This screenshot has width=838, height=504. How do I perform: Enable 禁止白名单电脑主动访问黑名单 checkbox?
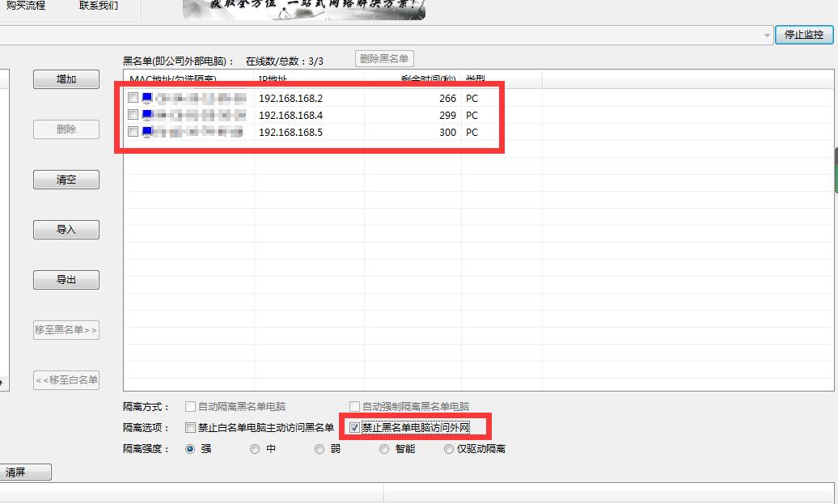coord(190,428)
